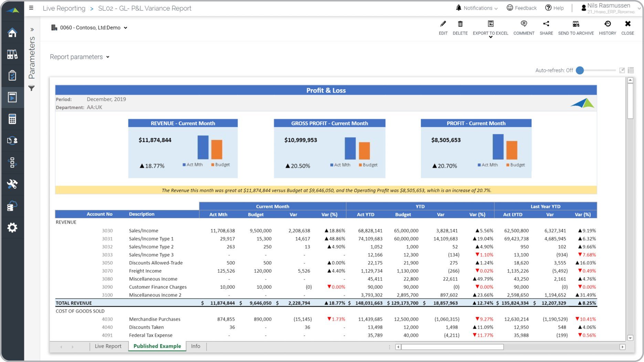This screenshot has width=644, height=362.
Task: Toggle the Auto-refresh switch
Action: click(580, 71)
